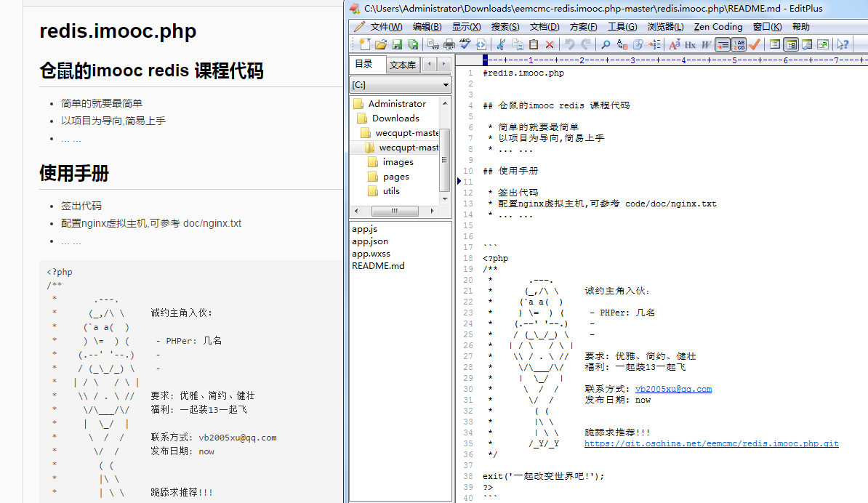Image resolution: width=868 pixels, height=503 pixels.
Task: Open the git.oschina.net repository link
Action: (x=712, y=443)
